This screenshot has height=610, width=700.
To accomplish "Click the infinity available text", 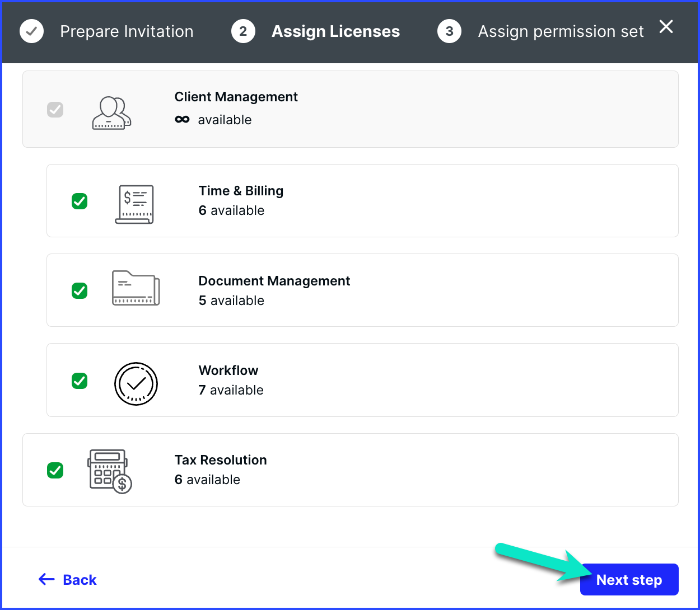I will [213, 120].
